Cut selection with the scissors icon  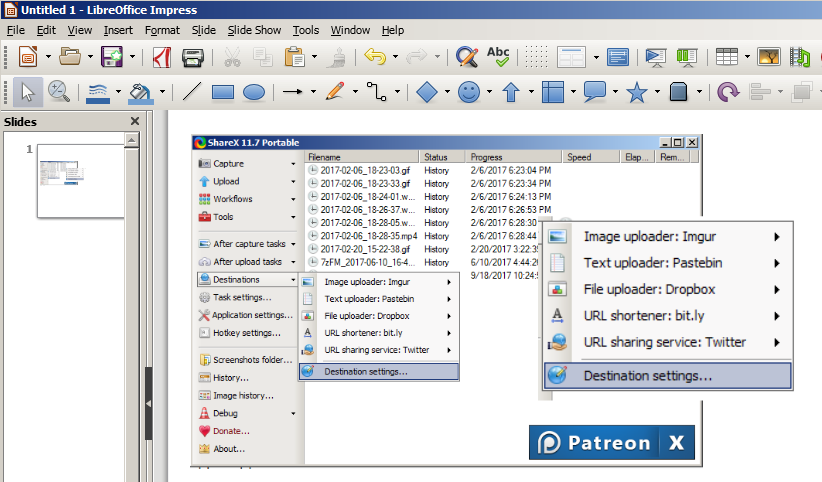tap(232, 57)
